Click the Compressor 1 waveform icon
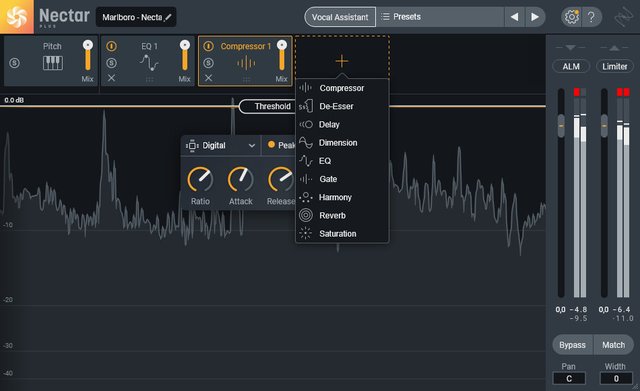Image resolution: width=640 pixels, height=391 pixels. (x=246, y=63)
